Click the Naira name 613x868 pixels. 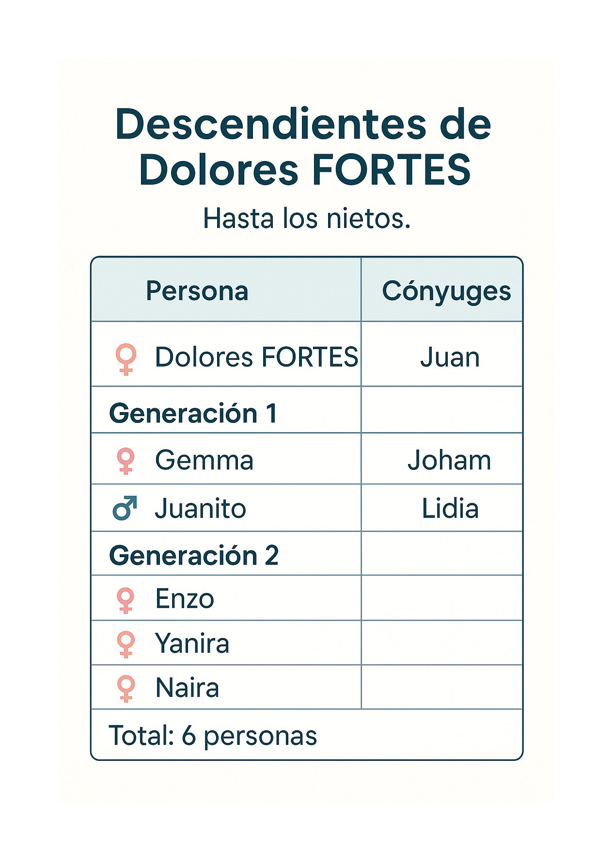187,688
